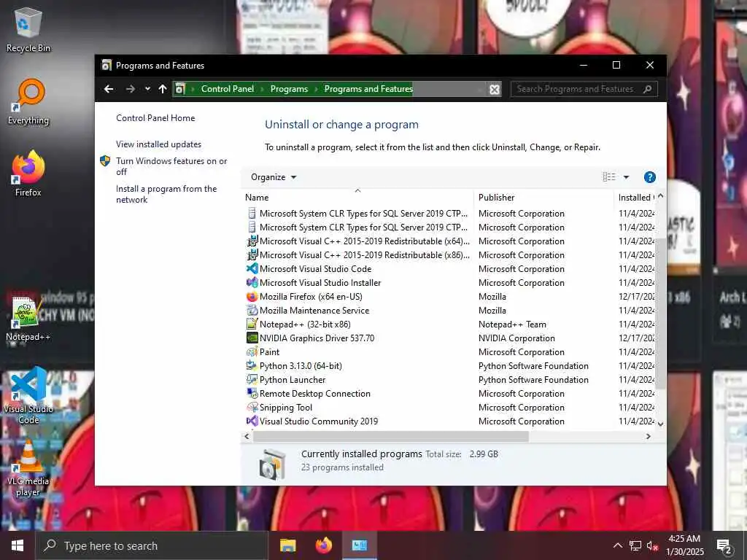Click NVIDIA Corporation publisher cell
This screenshot has width=747, height=560.
[x=516, y=338]
